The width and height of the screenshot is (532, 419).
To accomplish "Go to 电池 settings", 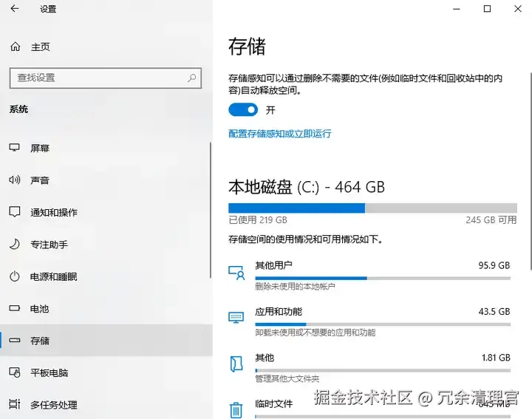I will pyautogui.click(x=105, y=309).
